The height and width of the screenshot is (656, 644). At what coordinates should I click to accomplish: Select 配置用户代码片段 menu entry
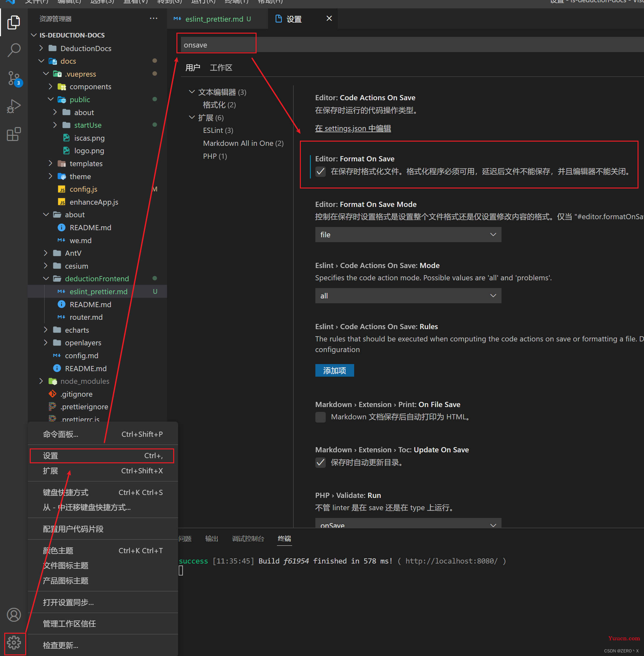pyautogui.click(x=102, y=529)
